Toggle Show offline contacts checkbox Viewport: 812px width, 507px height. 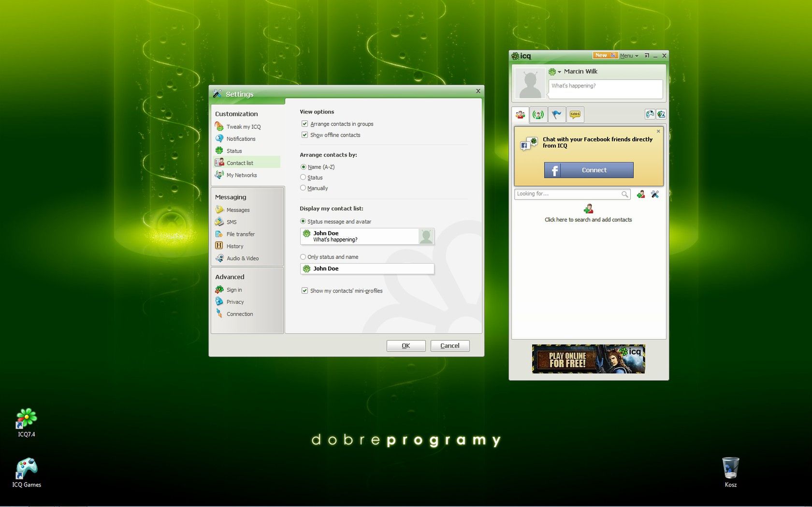[x=304, y=135]
